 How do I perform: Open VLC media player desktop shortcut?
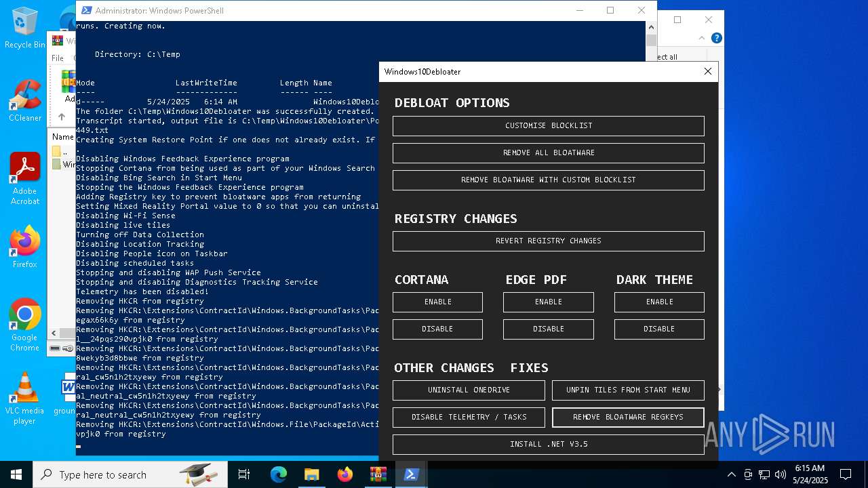(24, 399)
